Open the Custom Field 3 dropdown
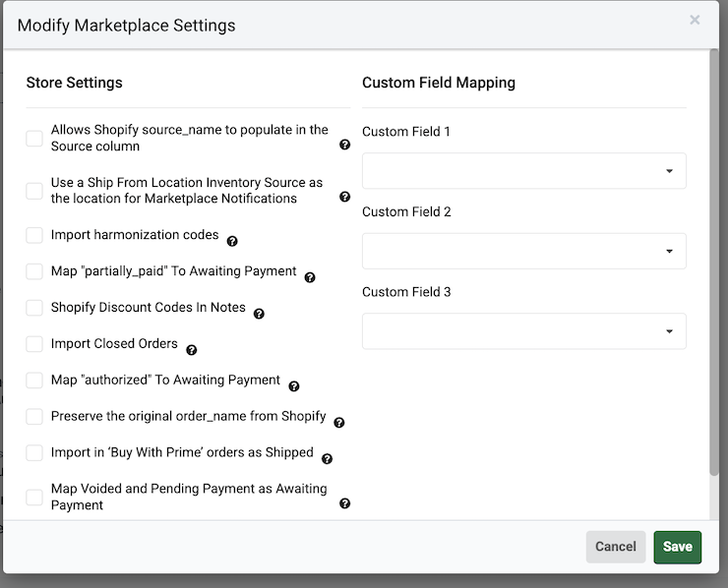 (523, 331)
